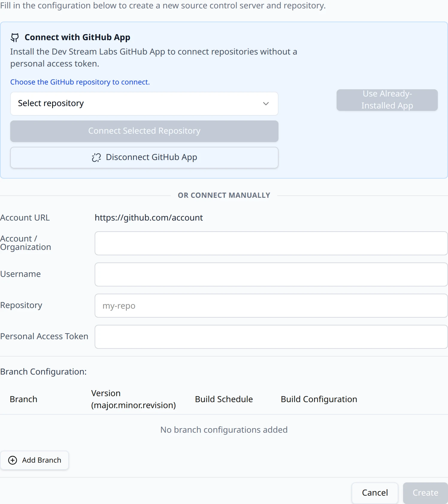Click the Create button
Viewport: 448px width, 504px height.
(425, 493)
